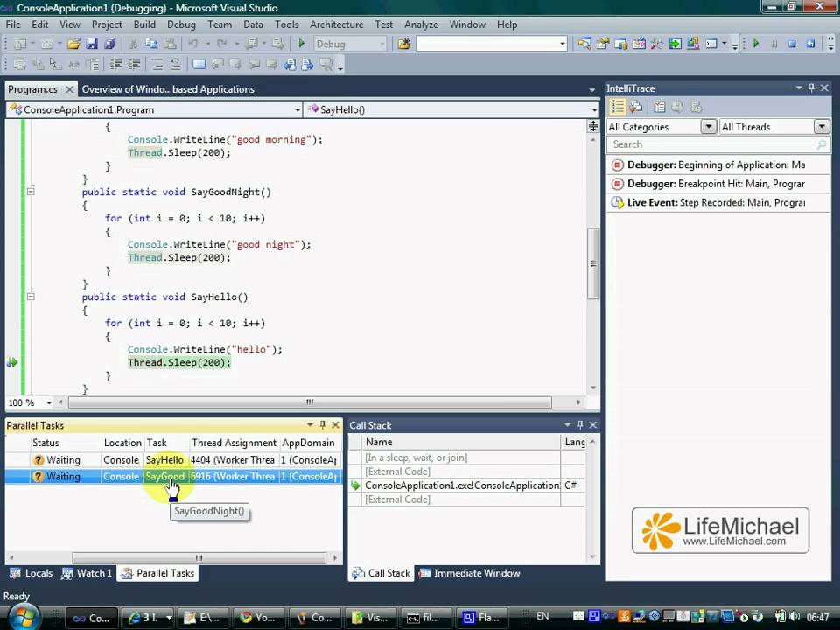The height and width of the screenshot is (630, 840).
Task: Click the Toggle Bookmark icon
Action: click(x=199, y=64)
